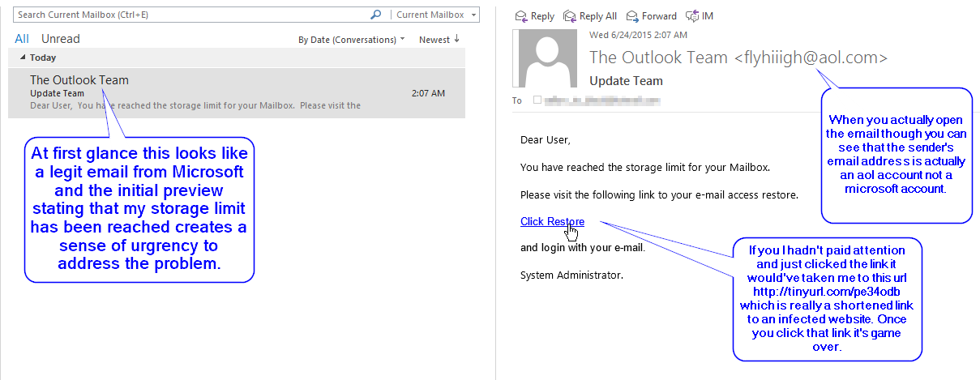The image size is (980, 380).
Task: Click the System Administrator signature text
Action: [x=572, y=275]
